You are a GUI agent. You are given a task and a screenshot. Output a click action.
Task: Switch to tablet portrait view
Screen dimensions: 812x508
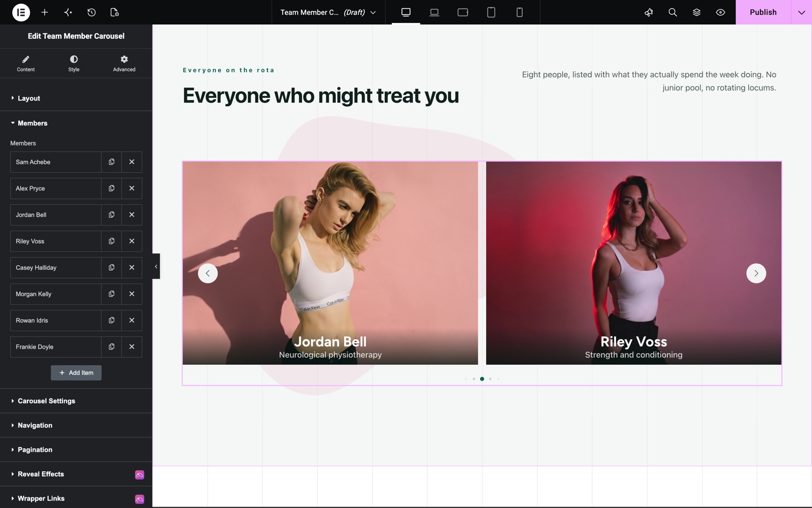pyautogui.click(x=491, y=12)
